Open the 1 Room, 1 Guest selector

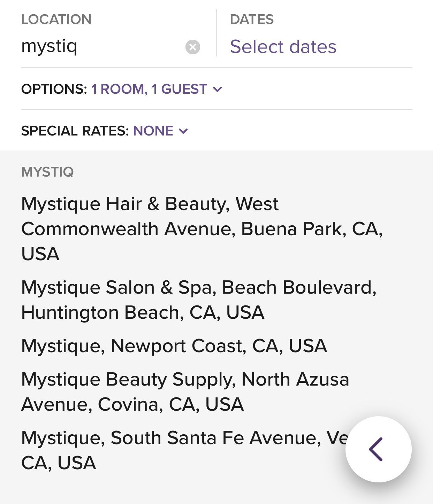pyautogui.click(x=149, y=89)
